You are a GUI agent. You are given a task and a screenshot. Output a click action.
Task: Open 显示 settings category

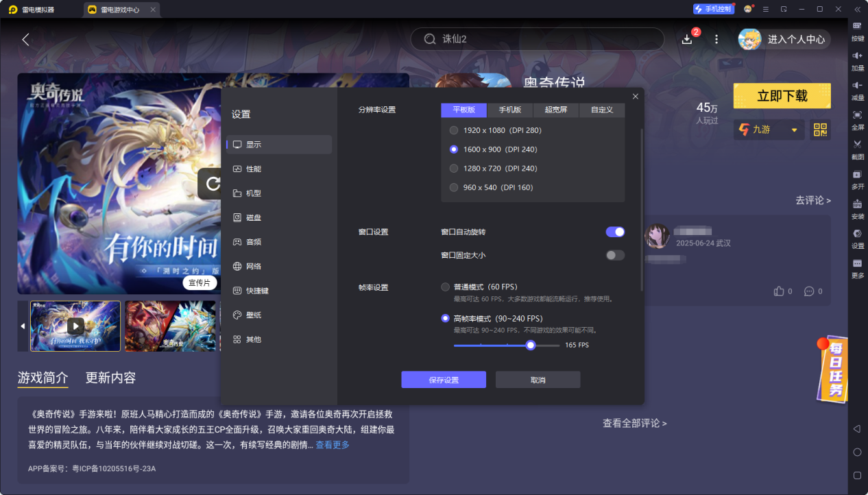tap(279, 145)
